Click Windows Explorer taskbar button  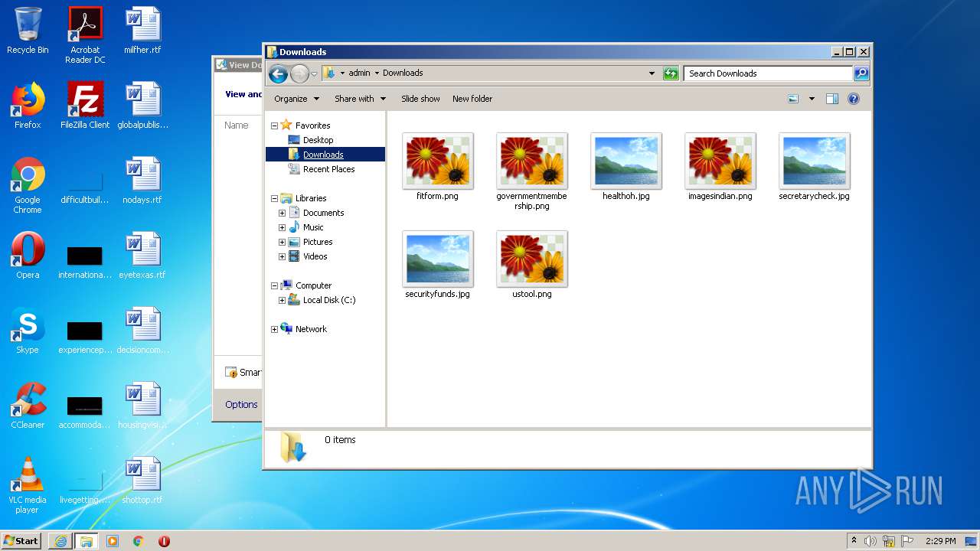(87, 541)
